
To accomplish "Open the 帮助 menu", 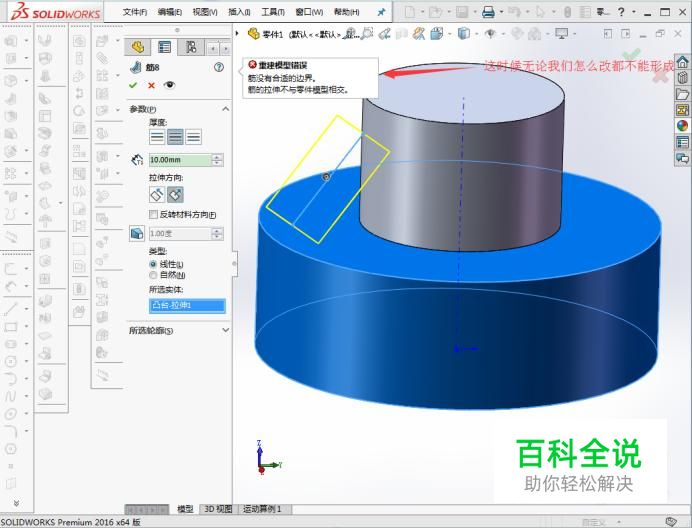I will pyautogui.click(x=346, y=12).
